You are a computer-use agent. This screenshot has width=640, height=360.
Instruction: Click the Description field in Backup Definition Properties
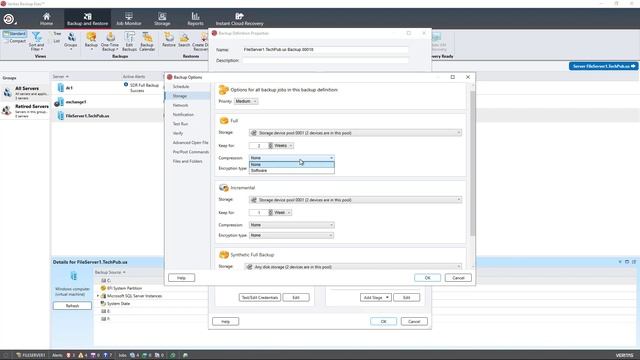coord(325,60)
